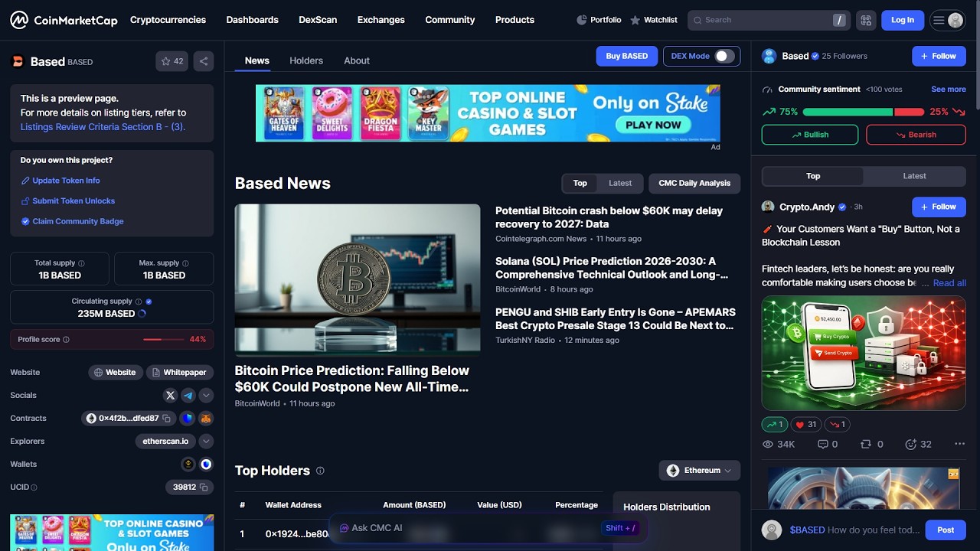This screenshot has height=551, width=980.
Task: Share the Based page using share icon
Action: pyautogui.click(x=203, y=61)
